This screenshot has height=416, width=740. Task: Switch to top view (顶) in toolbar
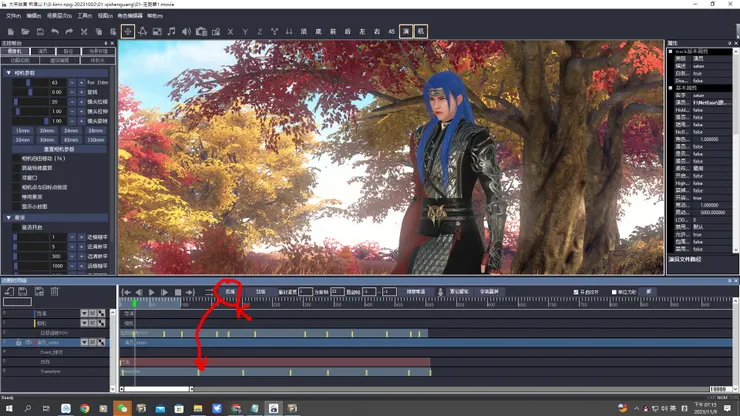(x=303, y=32)
